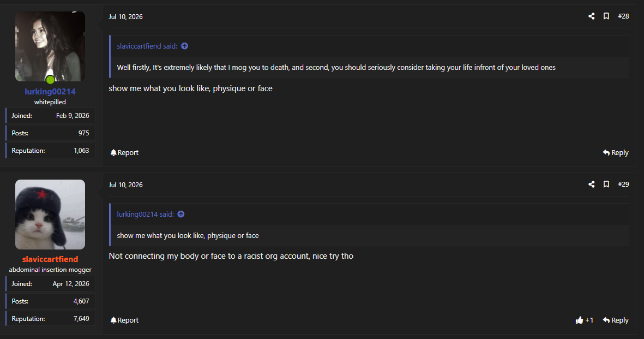Viewport: 644px width, 339px height.
Task: Jump to quoted lurking00214 post arrow
Action: tap(180, 215)
